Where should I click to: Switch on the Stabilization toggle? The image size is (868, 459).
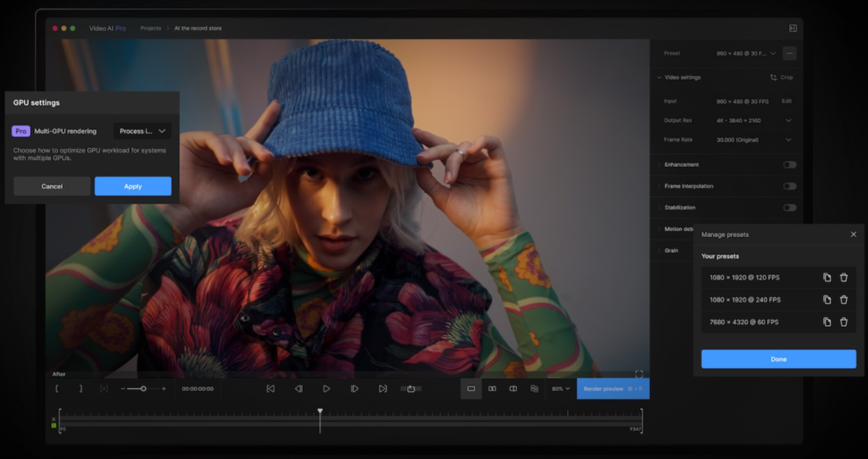pyautogui.click(x=789, y=207)
